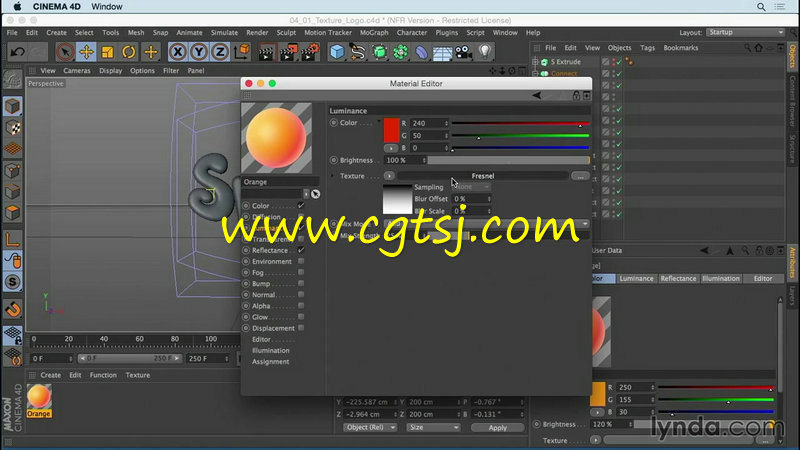The width and height of the screenshot is (800, 450).
Task: Enable the Displacement channel checkbox
Action: point(301,328)
